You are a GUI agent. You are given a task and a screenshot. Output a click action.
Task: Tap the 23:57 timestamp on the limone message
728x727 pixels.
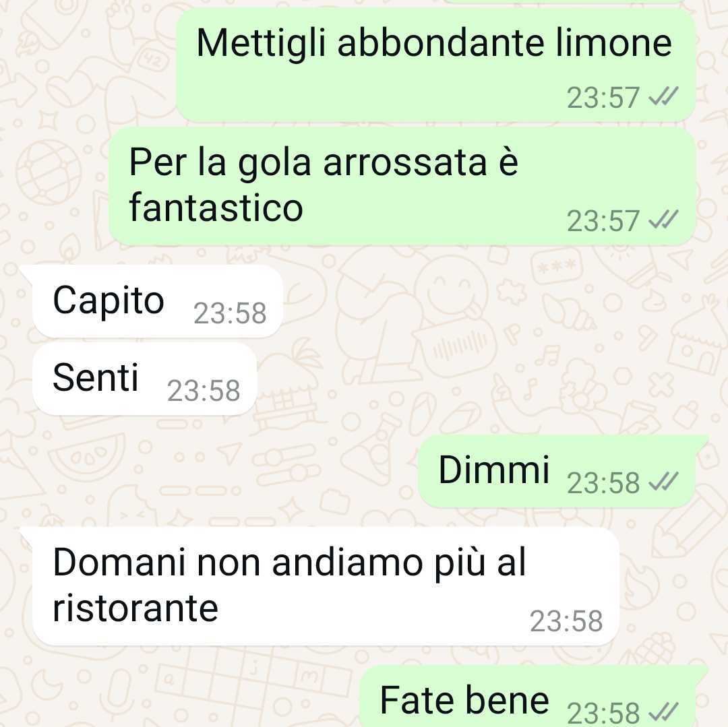click(603, 98)
